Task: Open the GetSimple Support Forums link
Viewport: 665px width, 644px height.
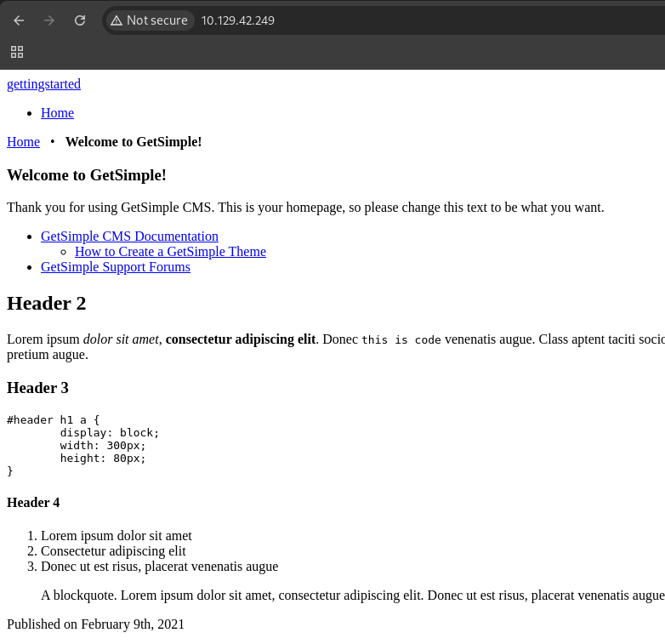Action: [116, 267]
